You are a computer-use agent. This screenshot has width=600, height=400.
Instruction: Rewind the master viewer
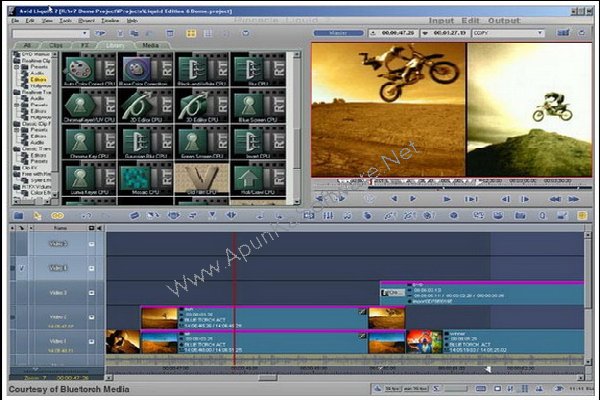tap(555, 199)
